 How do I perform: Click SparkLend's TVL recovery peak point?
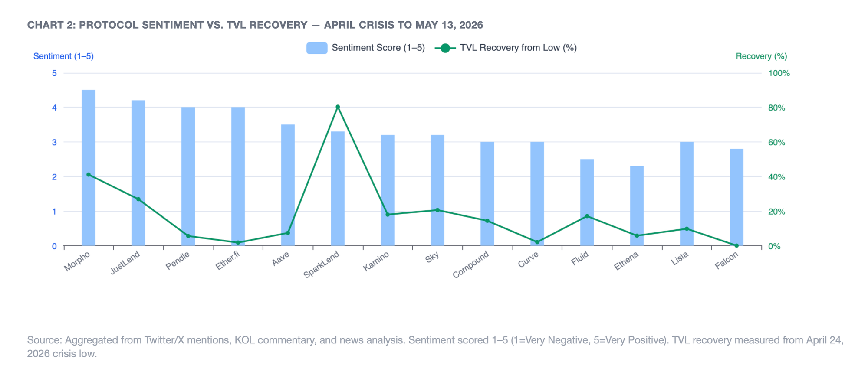point(338,107)
